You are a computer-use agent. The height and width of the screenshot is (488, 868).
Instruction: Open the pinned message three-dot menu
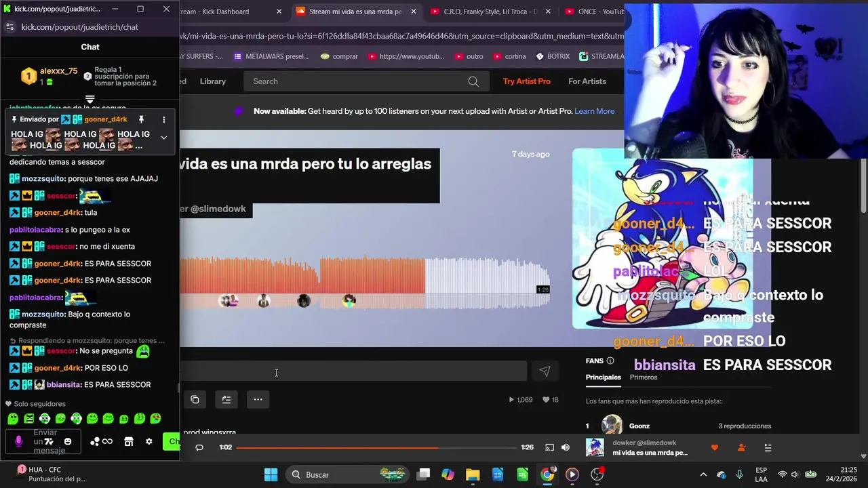click(163, 119)
